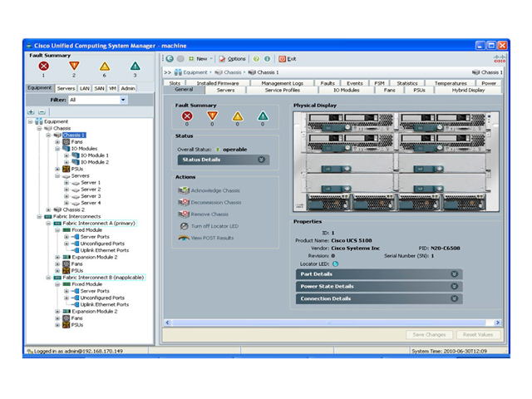The height and width of the screenshot is (399, 532).
Task: Click the Reset Values button
Action: (478, 334)
